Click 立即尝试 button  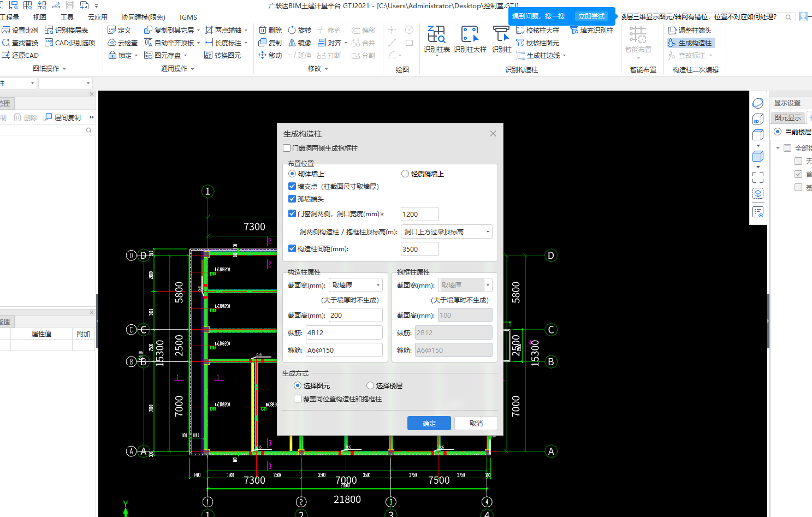pos(591,16)
